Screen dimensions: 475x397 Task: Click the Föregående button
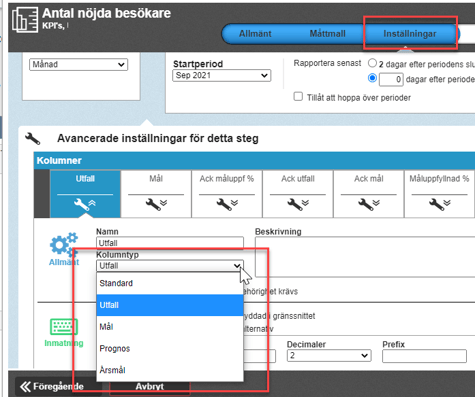point(52,387)
